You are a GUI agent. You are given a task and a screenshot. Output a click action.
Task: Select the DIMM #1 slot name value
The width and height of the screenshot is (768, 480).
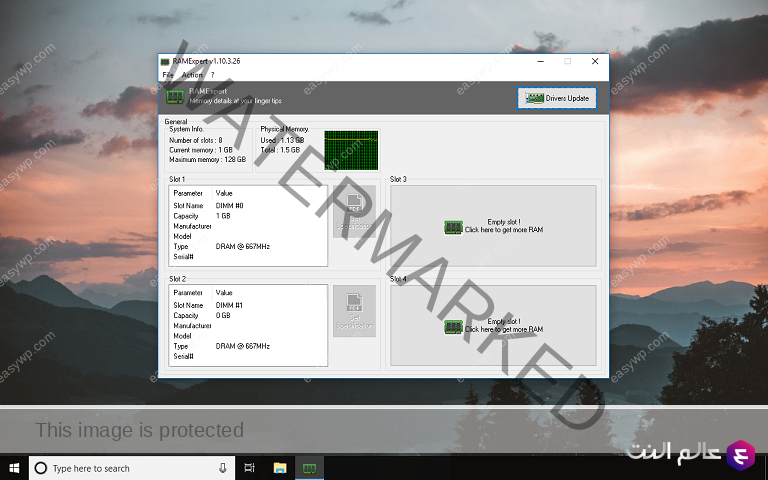[229, 305]
